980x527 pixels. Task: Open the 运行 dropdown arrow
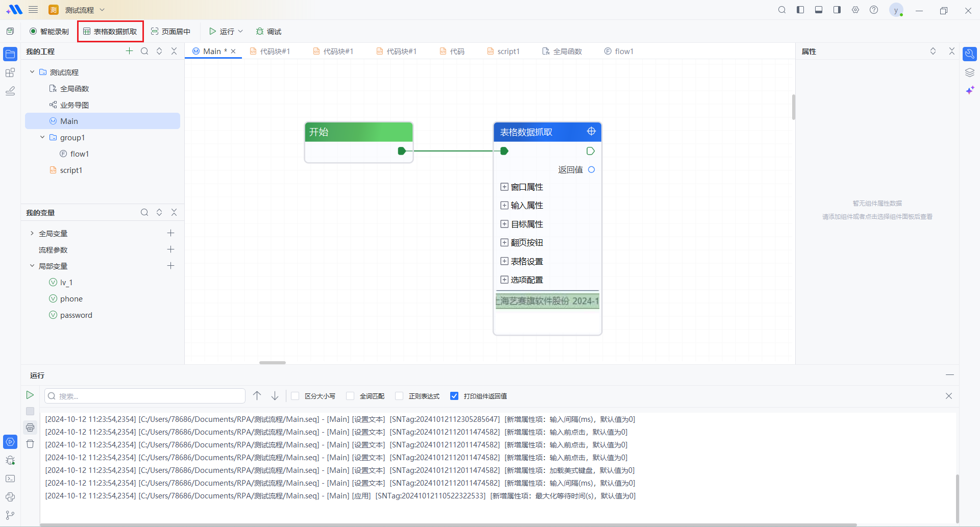tap(240, 31)
